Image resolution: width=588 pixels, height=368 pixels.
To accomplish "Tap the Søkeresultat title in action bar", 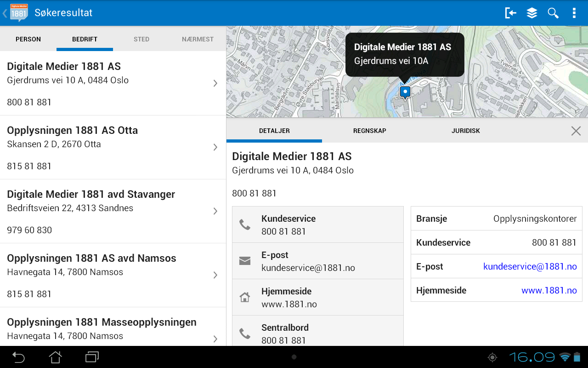I will pyautogui.click(x=63, y=13).
